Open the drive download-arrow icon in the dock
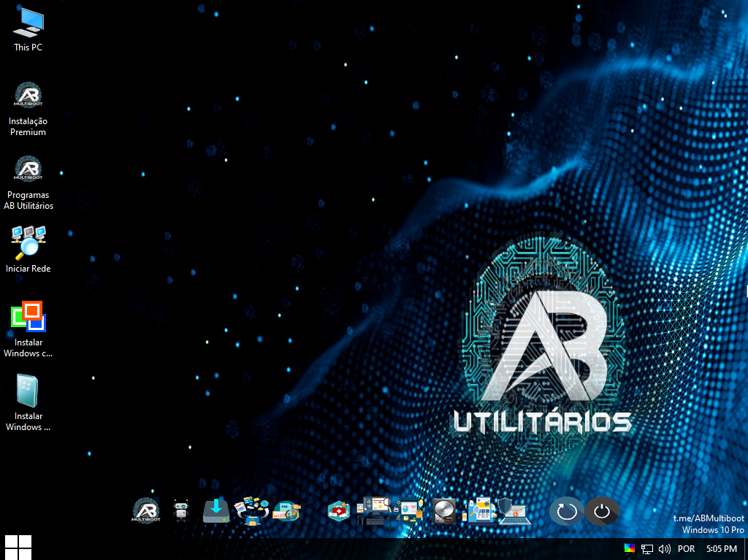This screenshot has height=560, width=748. (216, 511)
